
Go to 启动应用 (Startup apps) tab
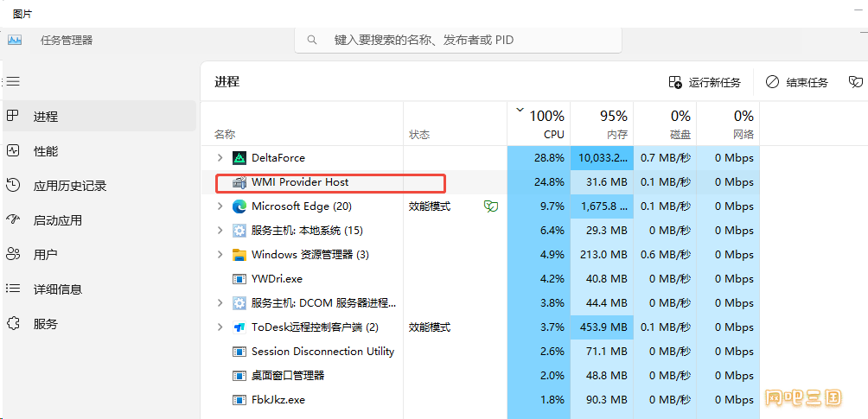[x=99, y=219]
